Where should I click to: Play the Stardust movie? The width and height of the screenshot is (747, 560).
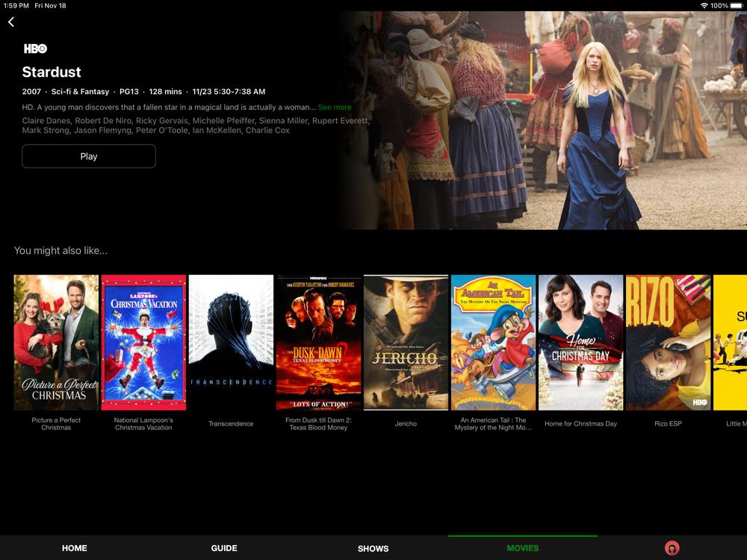[x=89, y=156]
